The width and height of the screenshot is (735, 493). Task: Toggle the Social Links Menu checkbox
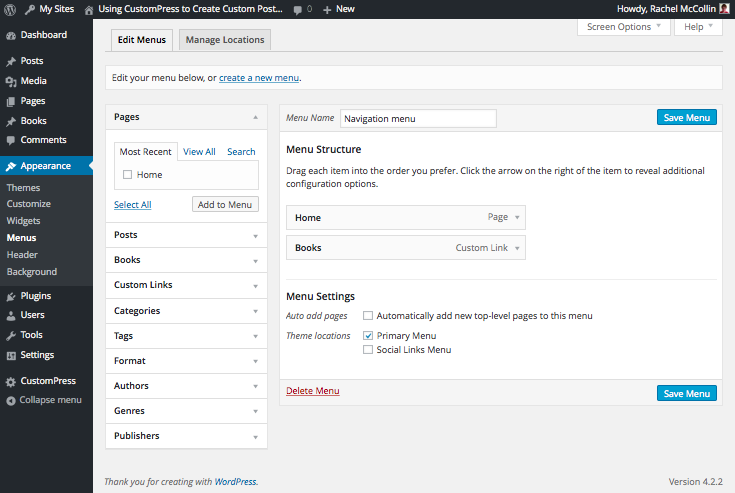pyautogui.click(x=368, y=350)
